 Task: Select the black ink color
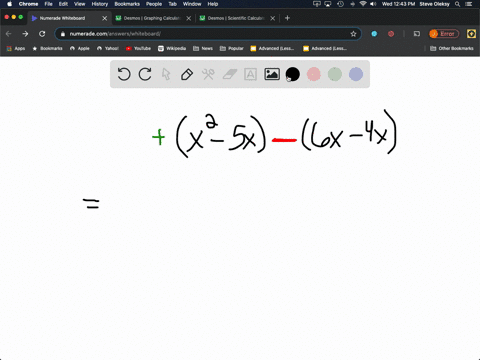point(293,74)
